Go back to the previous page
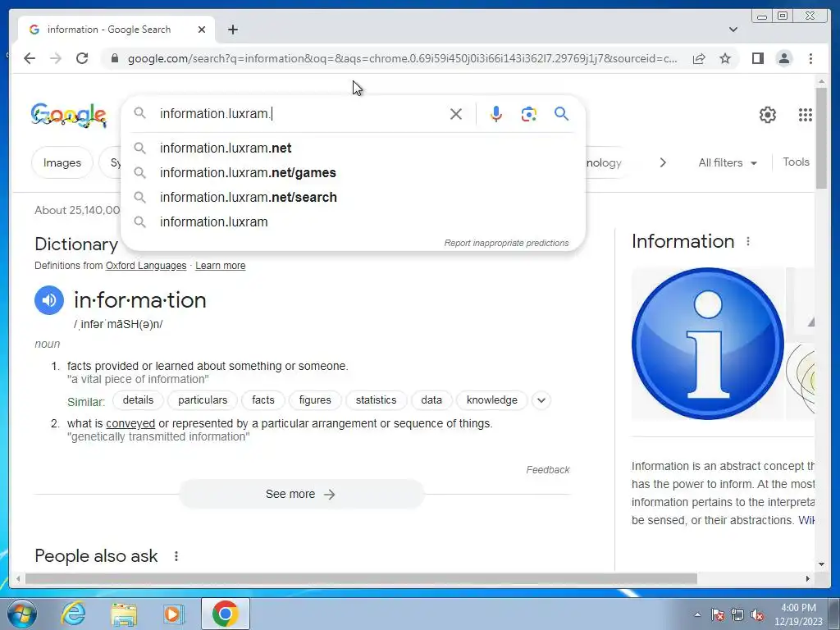840x630 pixels. 30,58
